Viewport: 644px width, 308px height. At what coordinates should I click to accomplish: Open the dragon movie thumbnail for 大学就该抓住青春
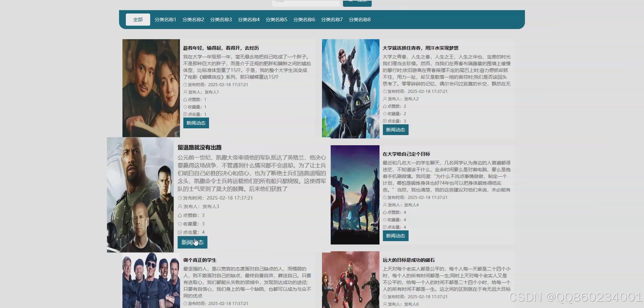point(351,89)
